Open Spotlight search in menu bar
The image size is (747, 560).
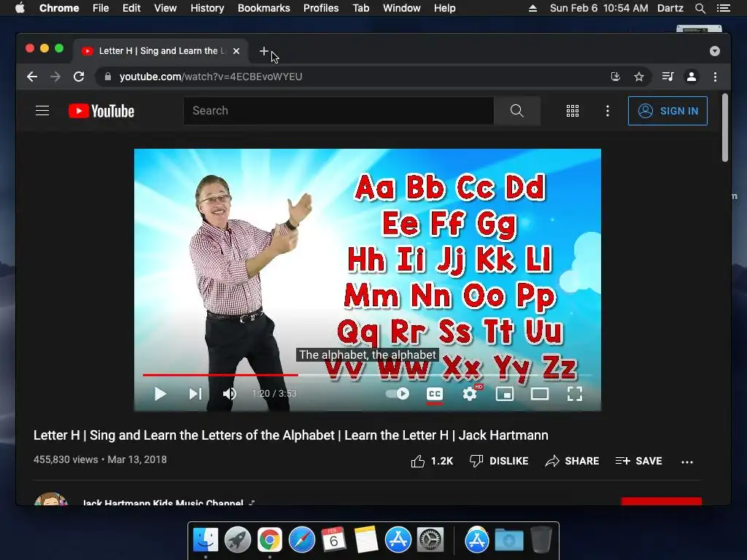(x=700, y=8)
